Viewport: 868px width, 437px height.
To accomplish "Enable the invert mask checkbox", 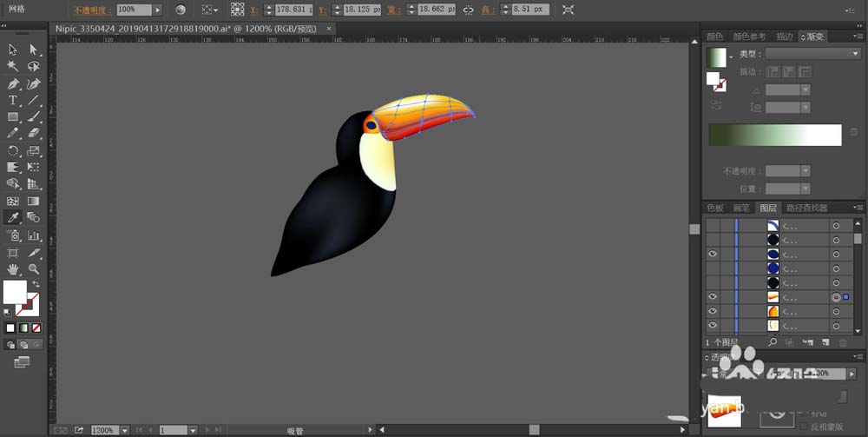I will [804, 427].
